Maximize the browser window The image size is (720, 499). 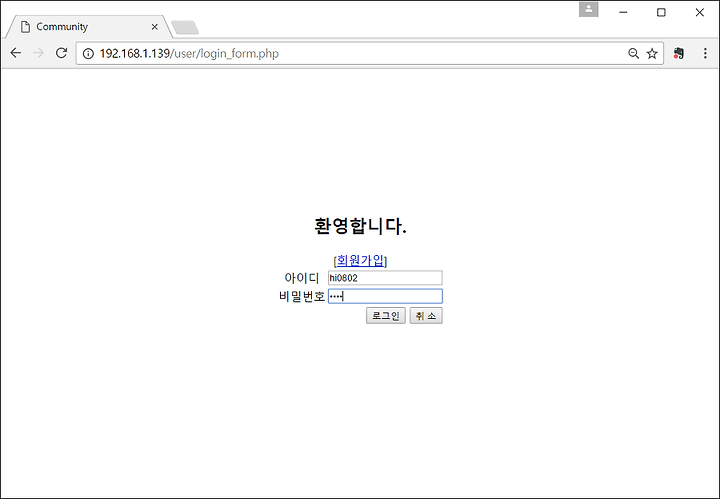[661, 12]
